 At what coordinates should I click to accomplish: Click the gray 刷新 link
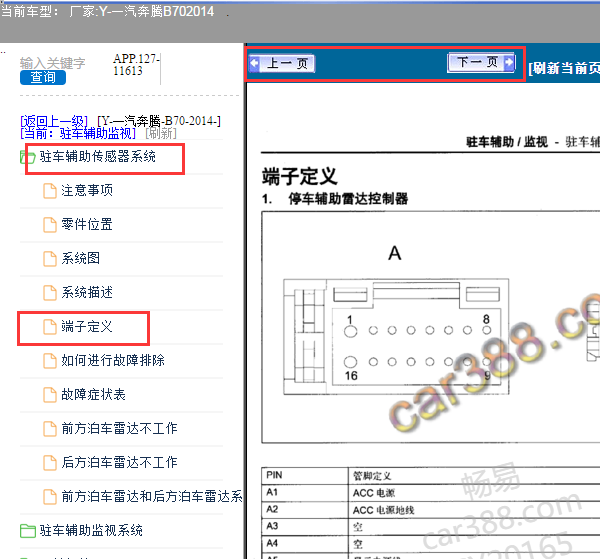click(161, 134)
